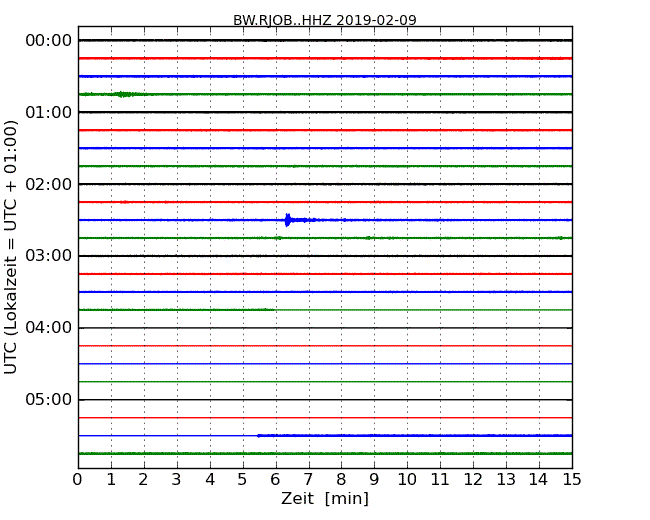Click the 04:00 time label
The width and height of the screenshot is (650, 520).
click(49, 328)
